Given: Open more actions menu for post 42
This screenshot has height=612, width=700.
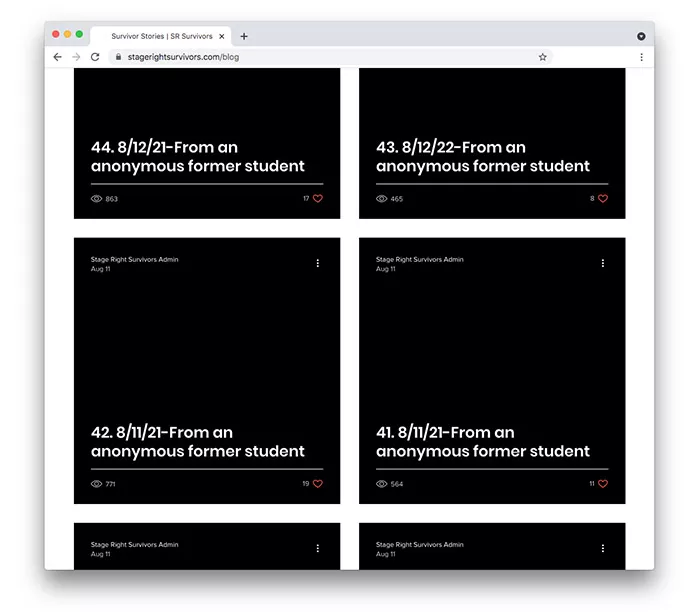Looking at the screenshot, I should 318,263.
